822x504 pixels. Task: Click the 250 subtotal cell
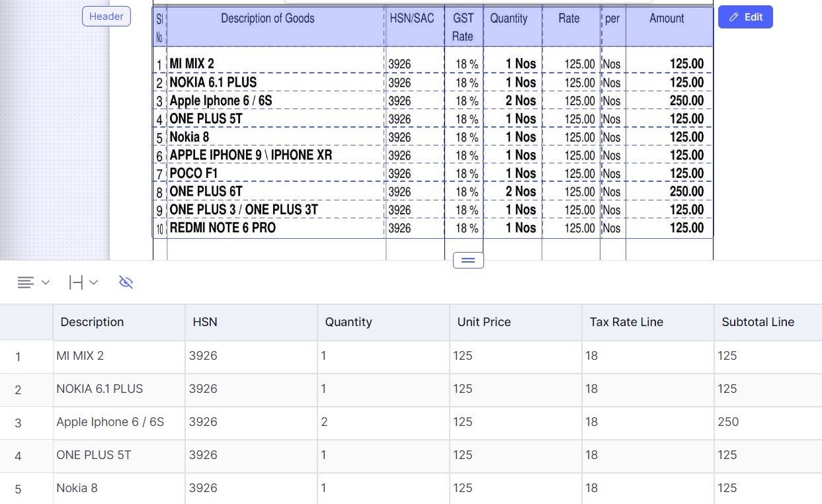coord(768,422)
